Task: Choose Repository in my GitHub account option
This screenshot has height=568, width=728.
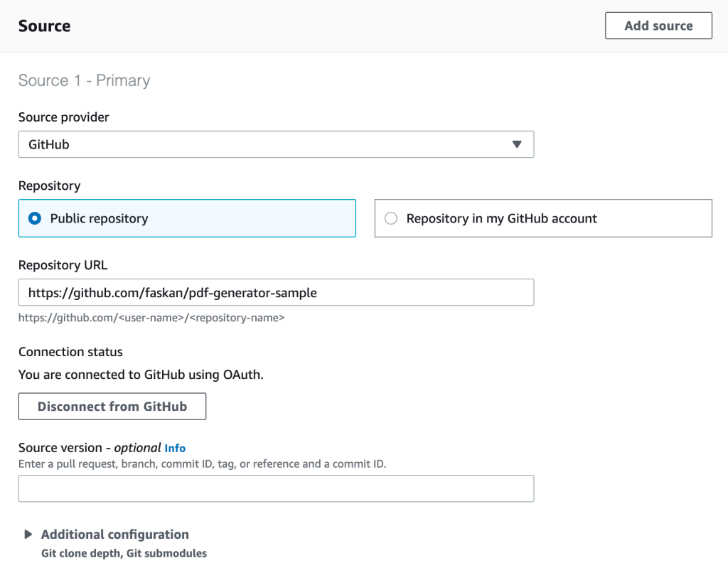Action: (391, 219)
